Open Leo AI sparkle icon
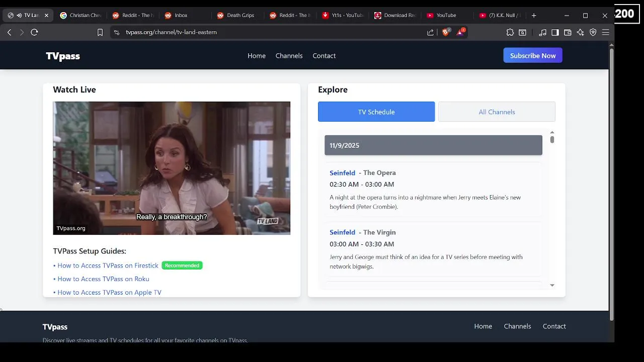The image size is (644, 362). pyautogui.click(x=580, y=32)
